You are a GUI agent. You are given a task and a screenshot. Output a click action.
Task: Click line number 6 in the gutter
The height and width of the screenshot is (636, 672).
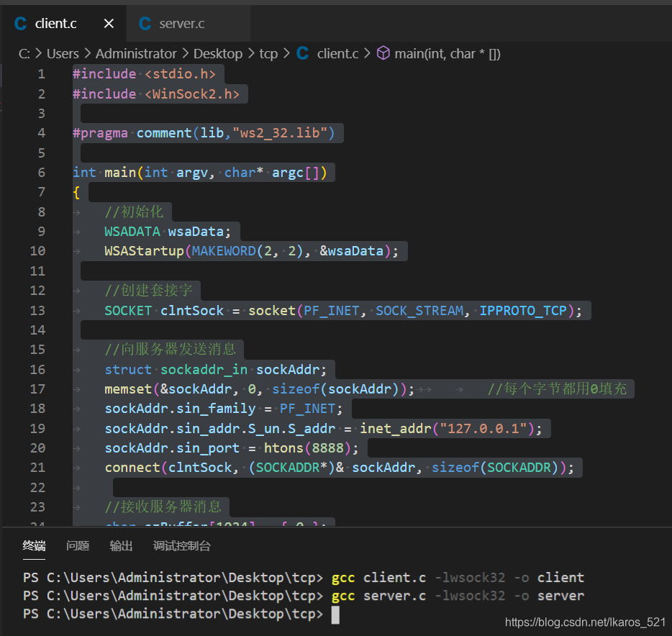click(x=42, y=172)
